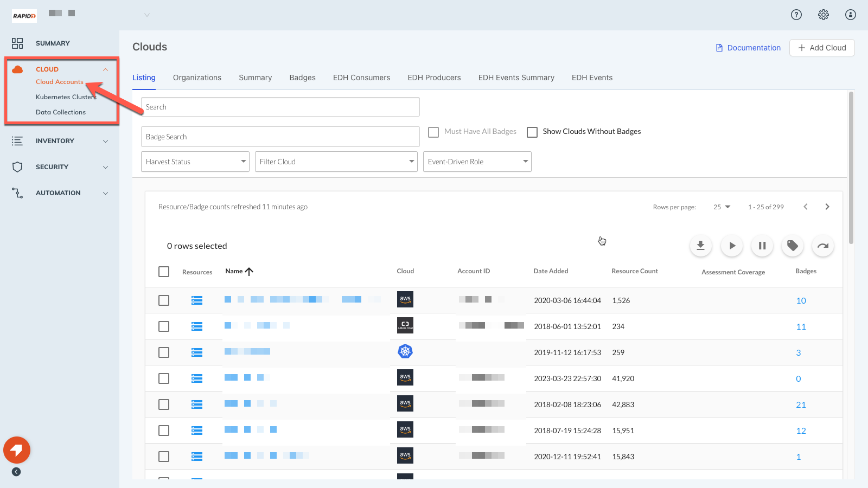Click the Add Cloud button
Screen dimensions: 868x488
[x=821, y=48]
